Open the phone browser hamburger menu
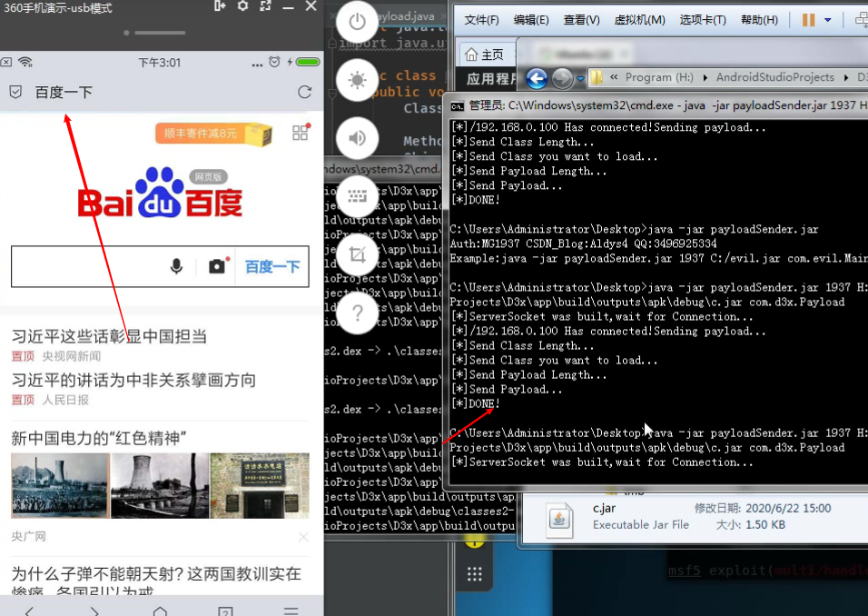 291,611
